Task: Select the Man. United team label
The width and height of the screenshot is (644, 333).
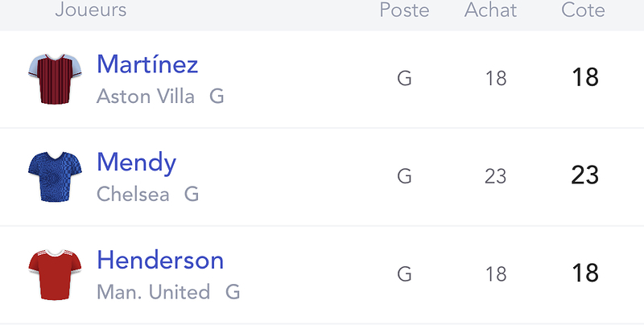Action: point(153,292)
